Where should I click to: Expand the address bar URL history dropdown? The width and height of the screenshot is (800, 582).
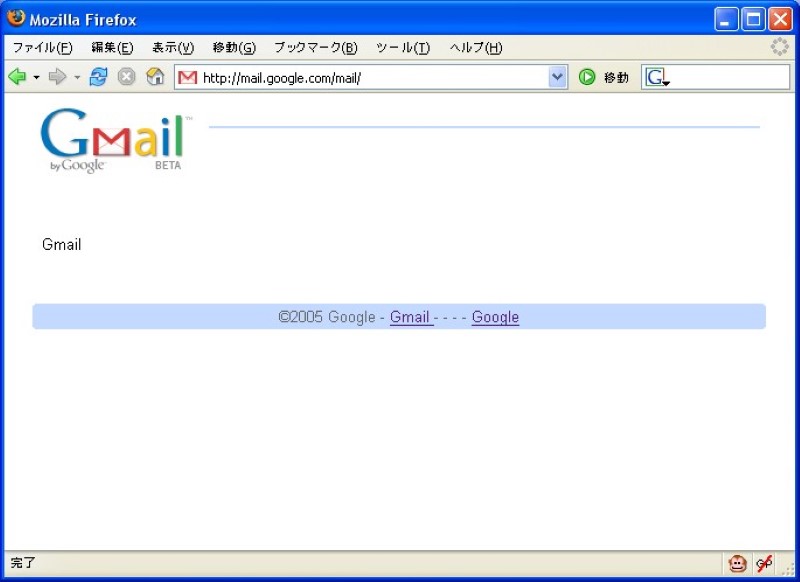tap(558, 78)
